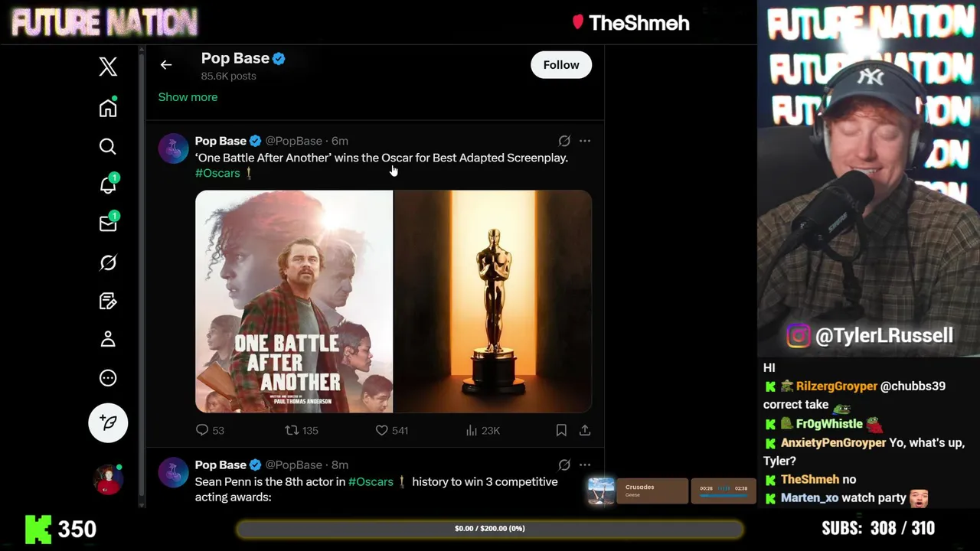Open Messages envelope in the sidebar
Image resolution: width=980 pixels, height=551 pixels.
(x=108, y=223)
